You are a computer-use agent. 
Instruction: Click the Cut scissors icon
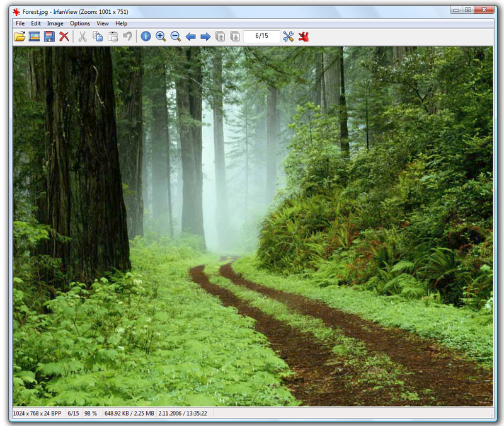click(83, 37)
